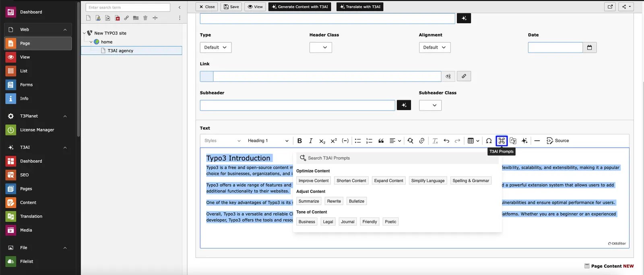Select the T3AI agency page in tree
The height and width of the screenshot is (275, 644).
(131, 51)
